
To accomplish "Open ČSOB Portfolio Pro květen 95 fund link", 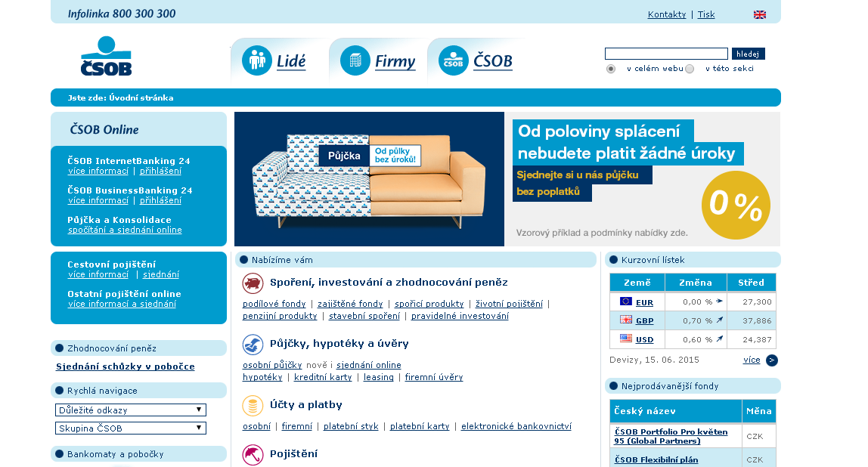I will click(671, 436).
